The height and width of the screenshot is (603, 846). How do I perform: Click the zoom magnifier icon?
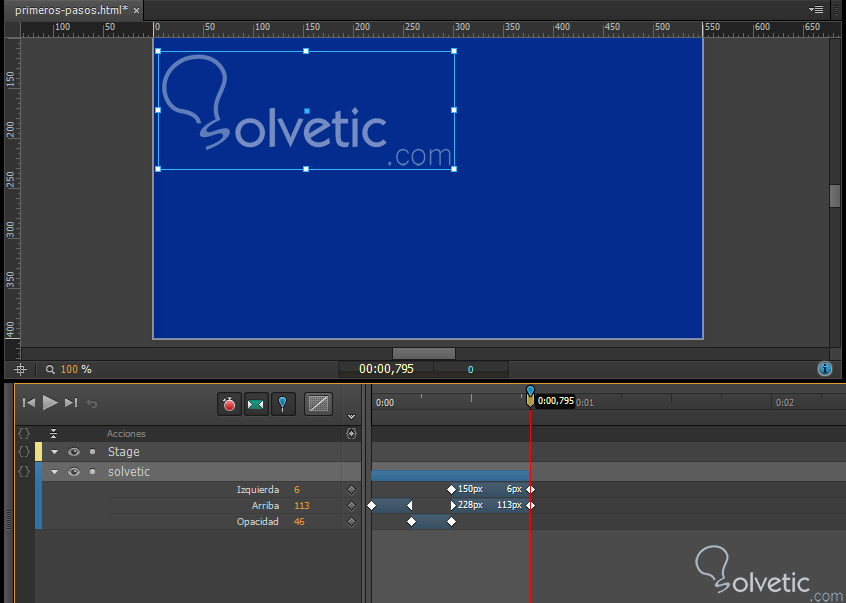50,369
